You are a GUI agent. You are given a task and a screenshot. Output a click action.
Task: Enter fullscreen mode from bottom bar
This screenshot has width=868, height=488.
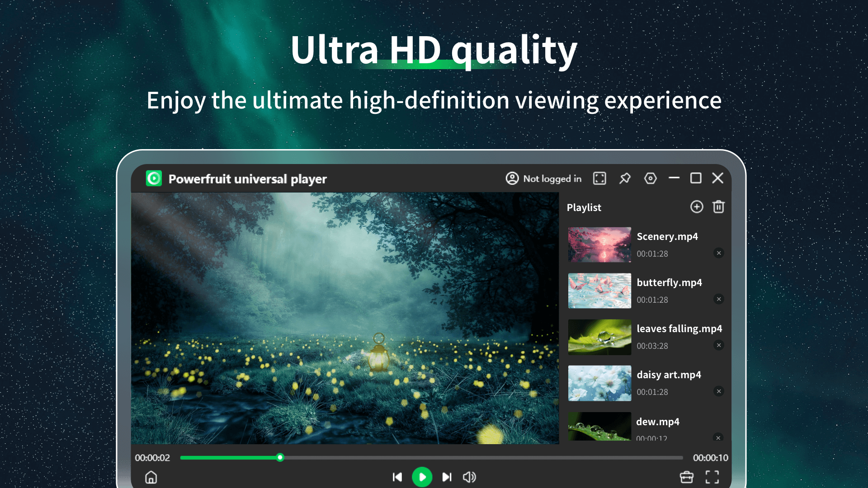712,477
